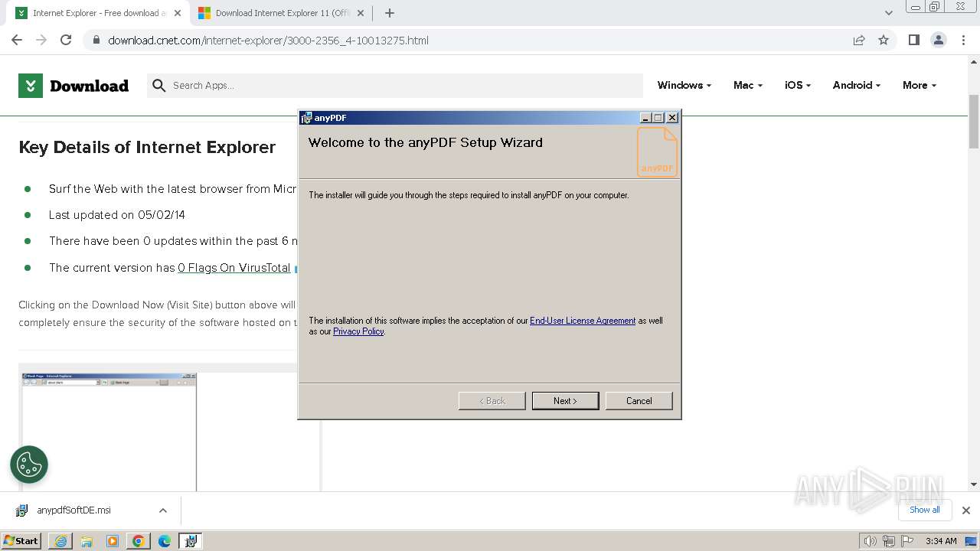This screenshot has height=551, width=980.
Task: Open cookie preferences round button
Action: [x=29, y=465]
